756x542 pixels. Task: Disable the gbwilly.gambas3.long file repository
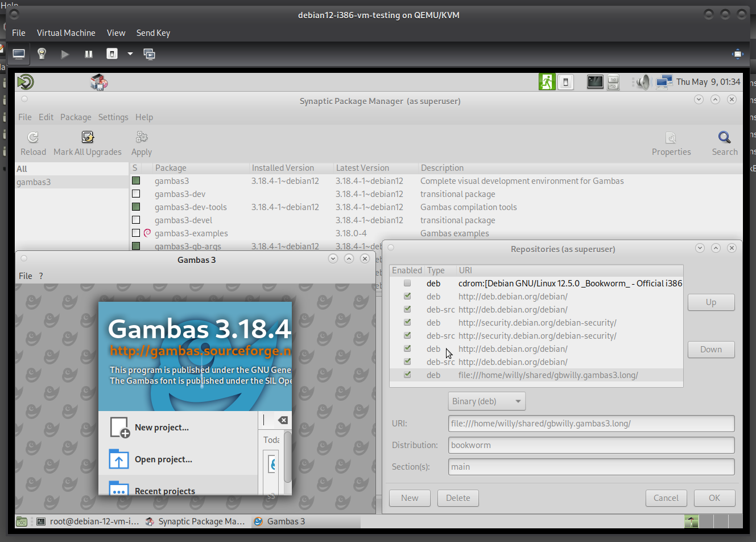[x=407, y=375]
